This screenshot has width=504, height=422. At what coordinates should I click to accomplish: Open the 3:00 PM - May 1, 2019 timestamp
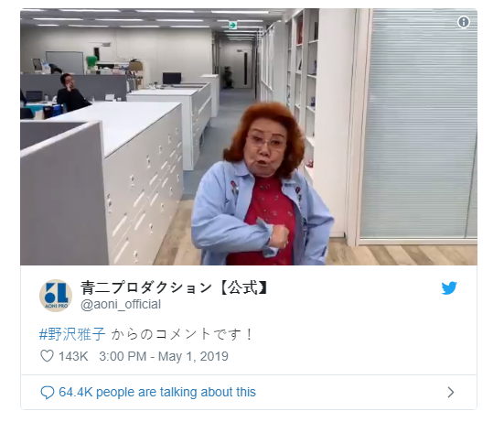(x=164, y=356)
